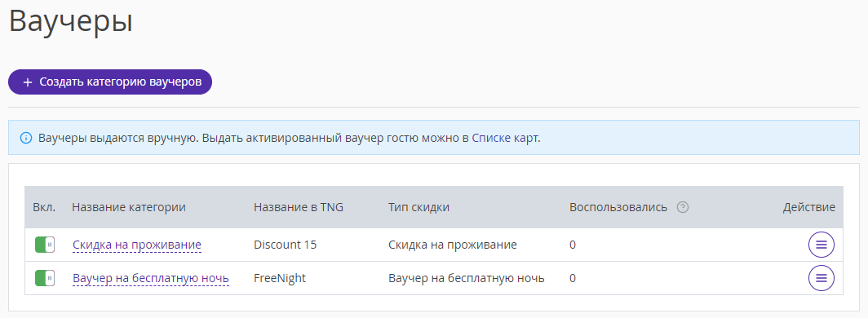The width and height of the screenshot is (868, 318).
Task: Click discount type text in FreeNight row
Action: tap(466, 278)
